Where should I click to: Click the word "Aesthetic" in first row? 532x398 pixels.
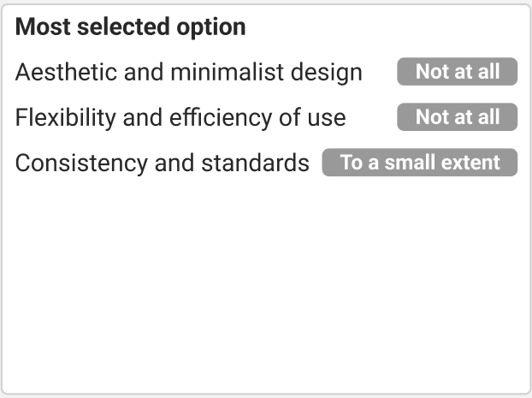tap(62, 73)
